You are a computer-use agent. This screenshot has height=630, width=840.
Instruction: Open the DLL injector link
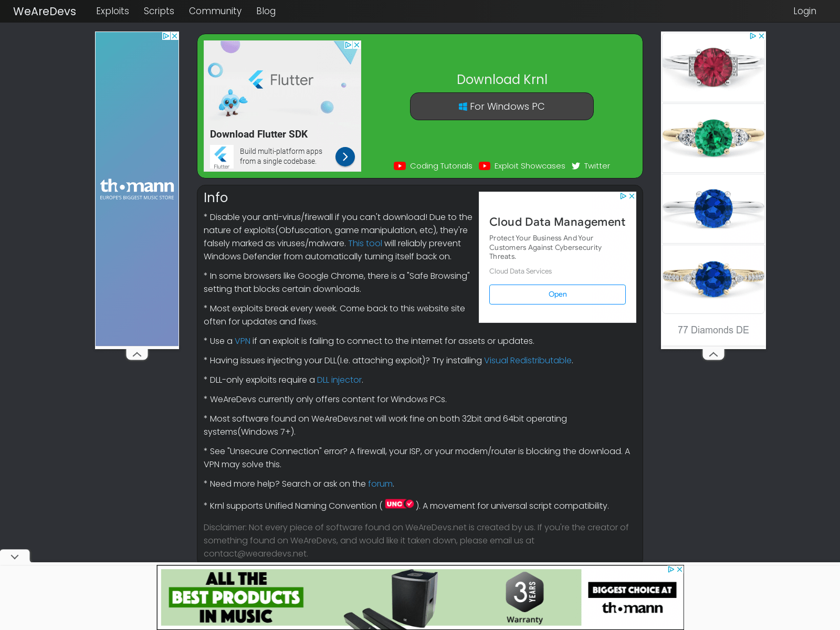(339, 380)
